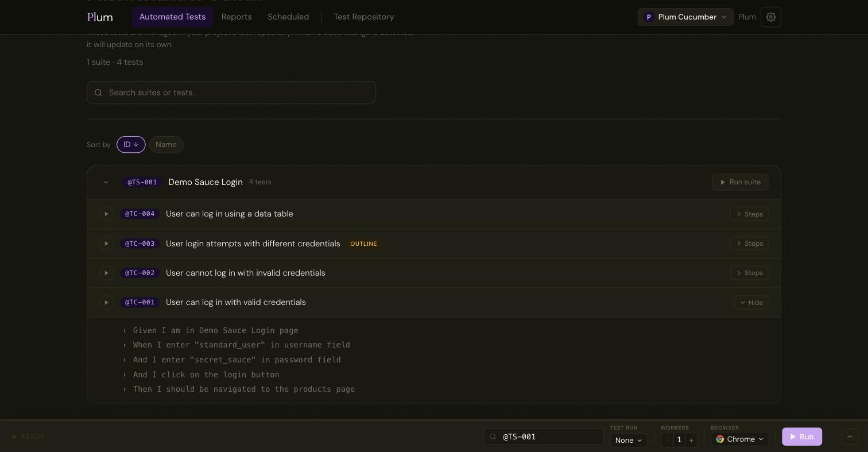Image resolution: width=868 pixels, height=452 pixels.
Task: Sort tests by ID
Action: click(x=131, y=145)
